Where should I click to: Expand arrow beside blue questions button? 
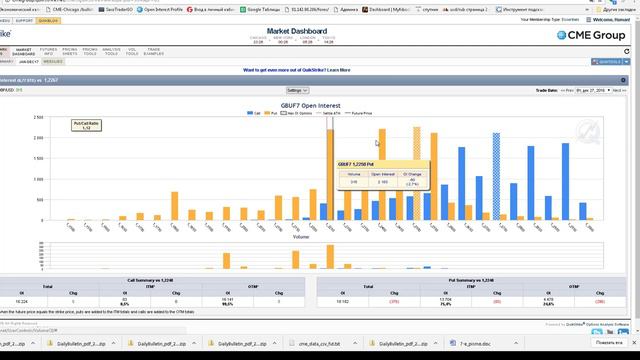[x=627, y=62]
